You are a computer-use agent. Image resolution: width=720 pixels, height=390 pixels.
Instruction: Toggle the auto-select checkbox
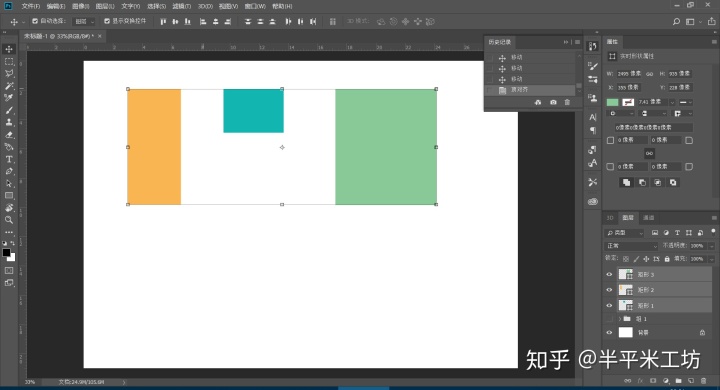tap(35, 21)
